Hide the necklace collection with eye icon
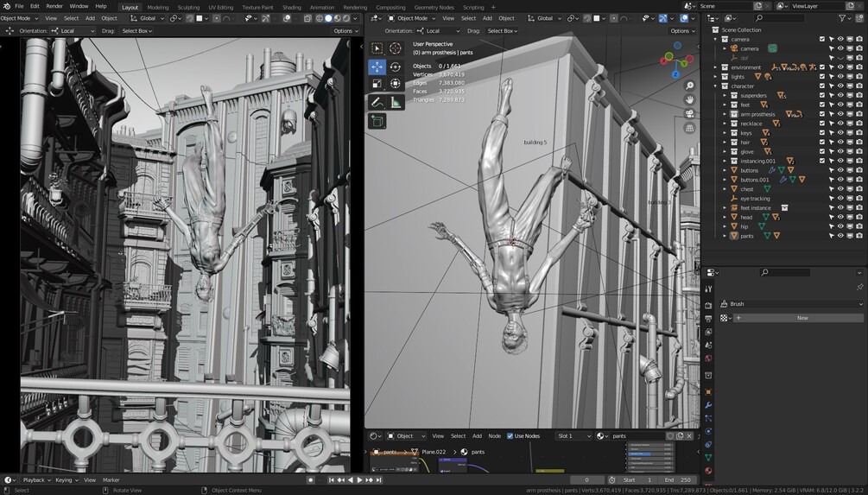This screenshot has height=495, width=868. [840, 124]
